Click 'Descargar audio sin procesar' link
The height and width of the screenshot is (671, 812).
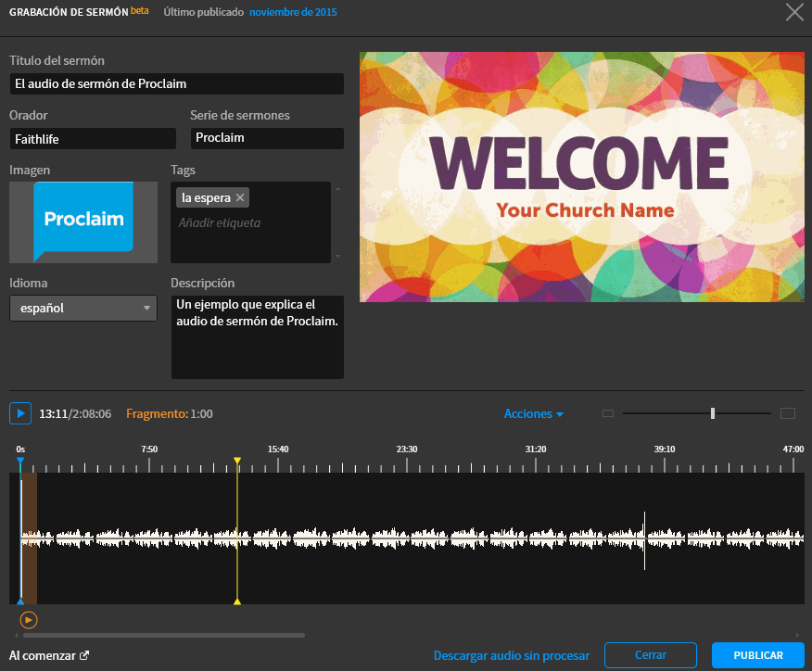(x=512, y=655)
